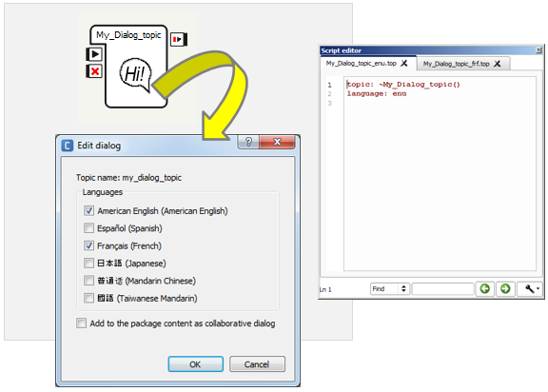Uncheck Français (French) language
The width and height of the screenshot is (548, 392).
click(88, 245)
